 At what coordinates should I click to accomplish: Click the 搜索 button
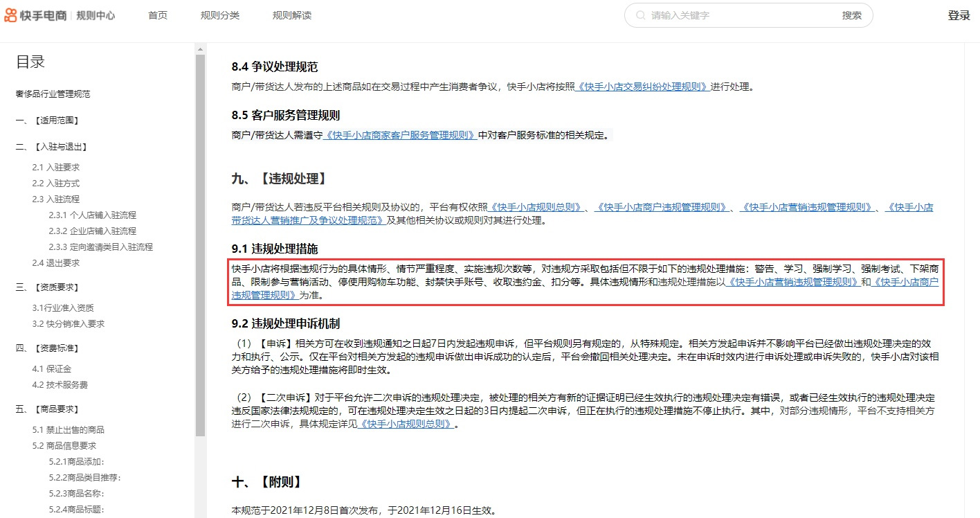852,15
